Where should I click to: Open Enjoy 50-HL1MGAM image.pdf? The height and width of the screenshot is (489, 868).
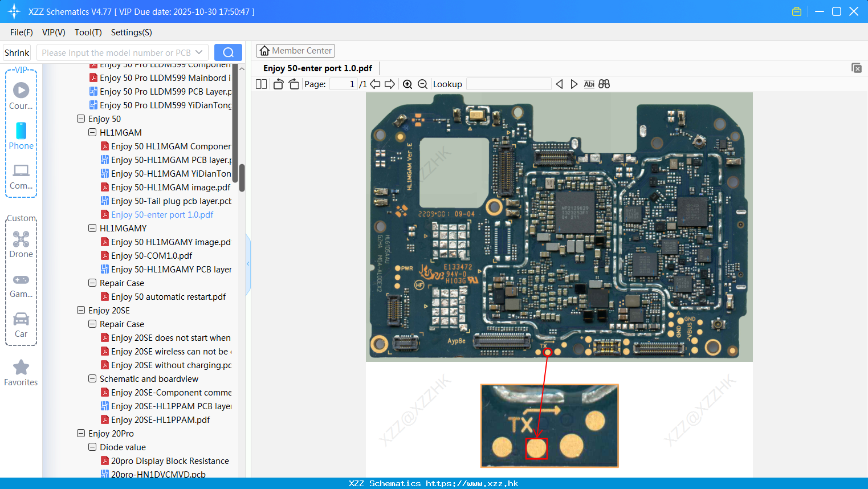tap(166, 187)
